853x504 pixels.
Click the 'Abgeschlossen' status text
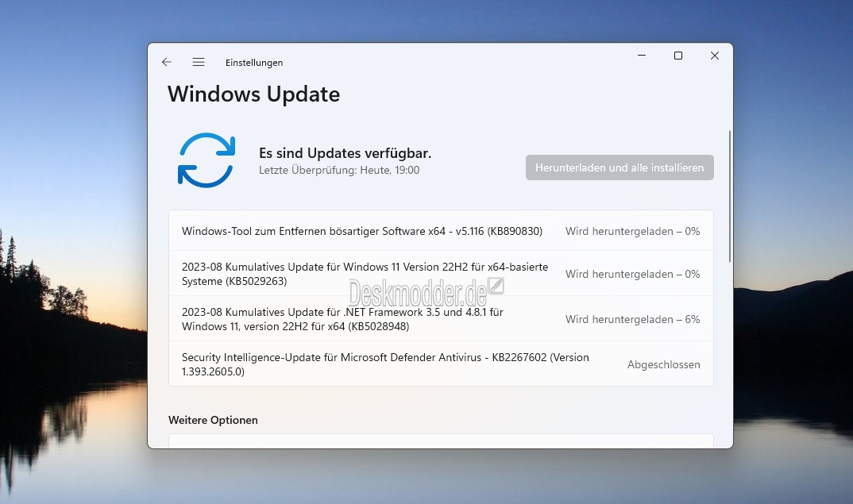tap(664, 364)
